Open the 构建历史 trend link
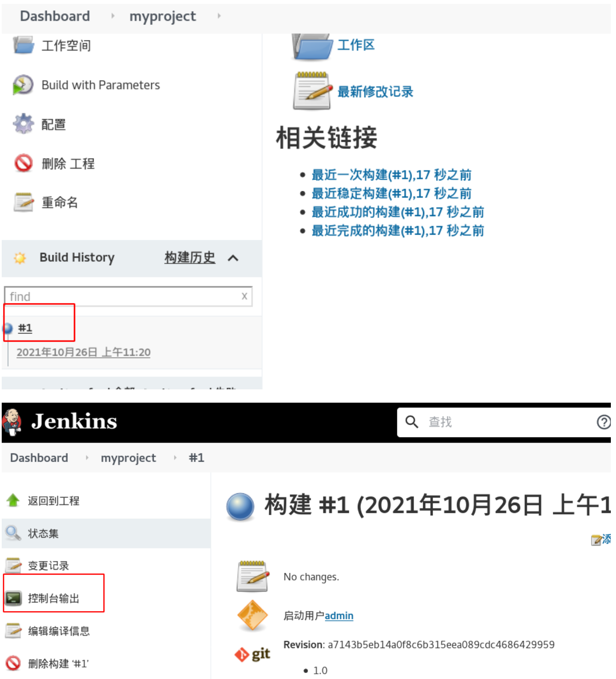The width and height of the screenshot is (616, 679). [190, 257]
